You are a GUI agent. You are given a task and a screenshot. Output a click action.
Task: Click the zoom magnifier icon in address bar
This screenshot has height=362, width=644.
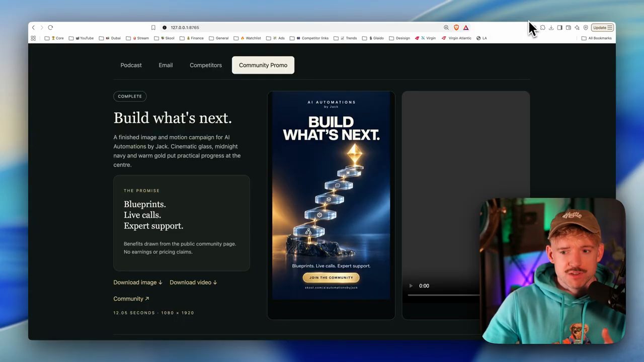click(446, 28)
